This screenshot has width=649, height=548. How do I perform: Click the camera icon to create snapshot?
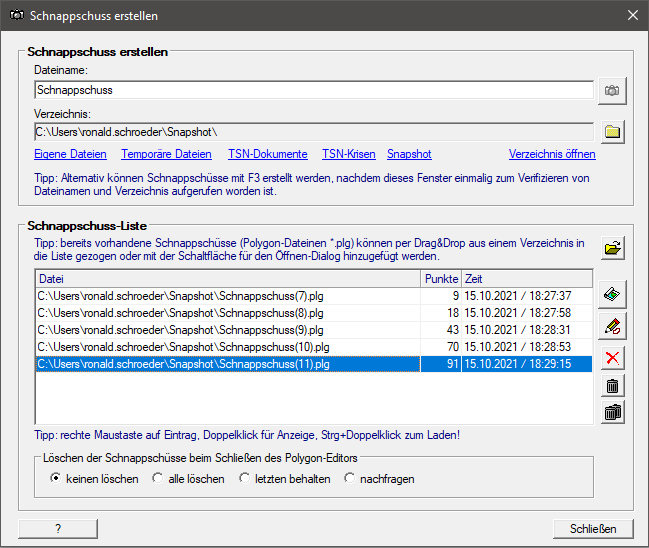[612, 90]
